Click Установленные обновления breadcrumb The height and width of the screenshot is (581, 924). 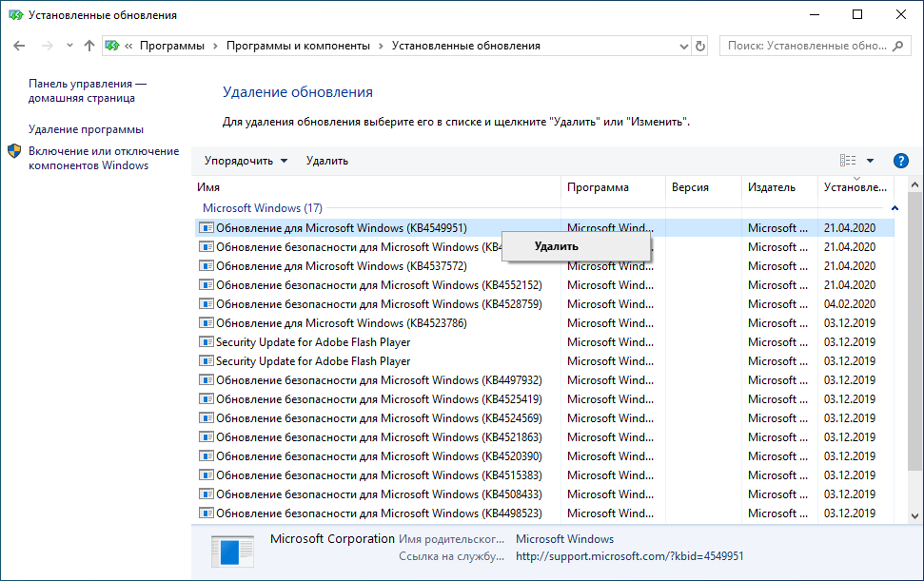[x=466, y=46]
